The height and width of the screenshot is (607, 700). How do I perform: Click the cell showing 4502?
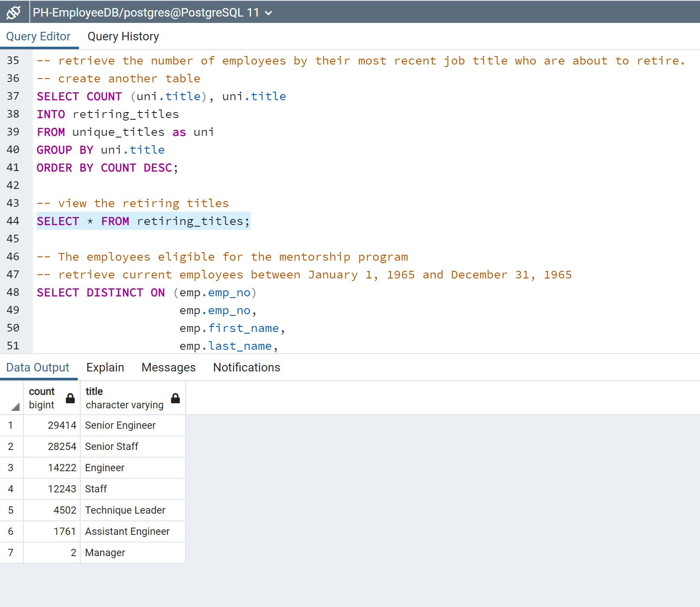pos(65,510)
